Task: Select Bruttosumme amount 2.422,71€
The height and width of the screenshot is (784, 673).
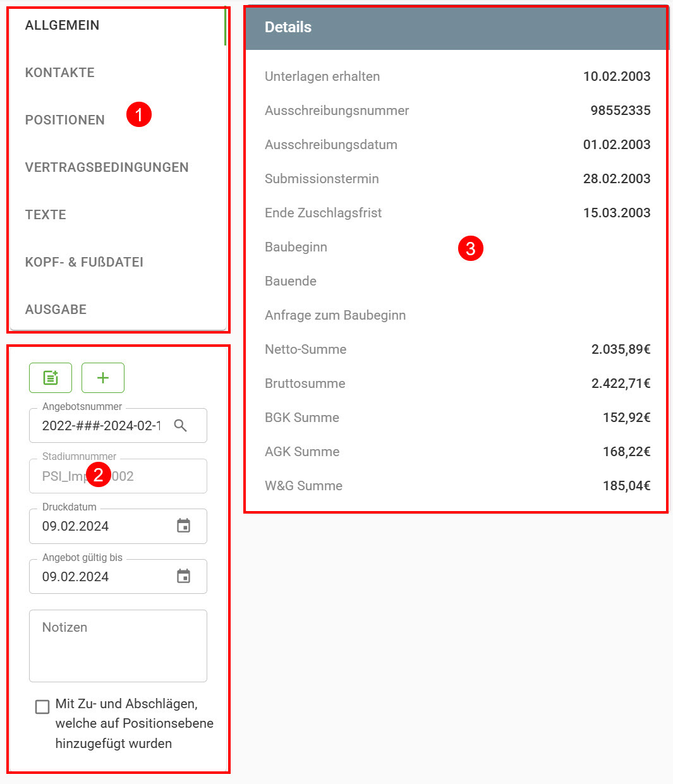Action: coord(621,383)
